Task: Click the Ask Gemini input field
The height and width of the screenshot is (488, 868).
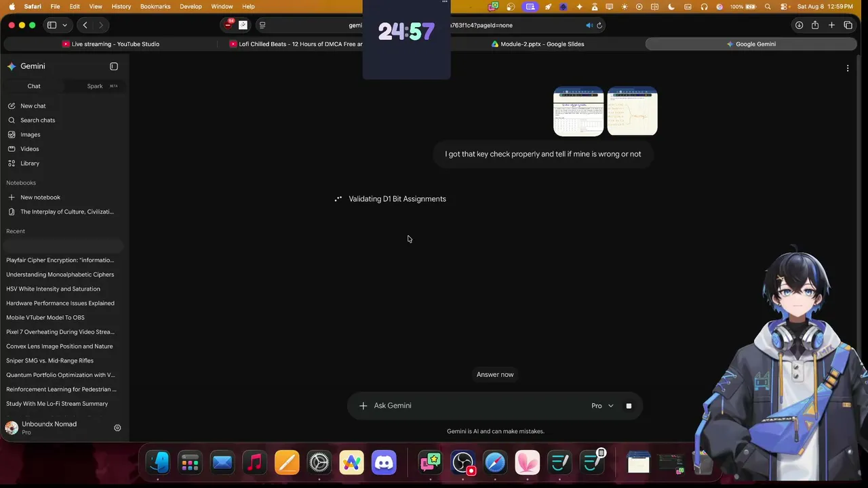Action: pos(478,406)
